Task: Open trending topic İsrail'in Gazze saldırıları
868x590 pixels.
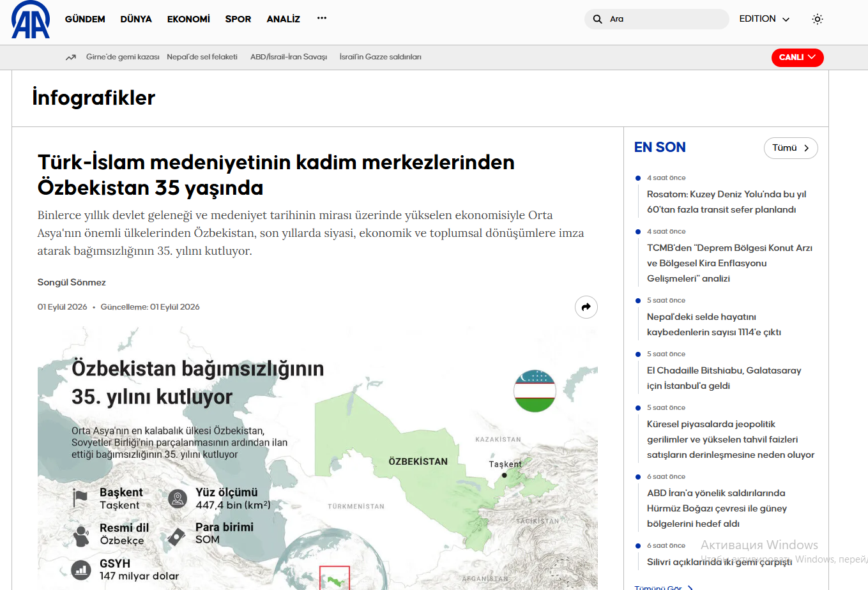Action: [380, 57]
